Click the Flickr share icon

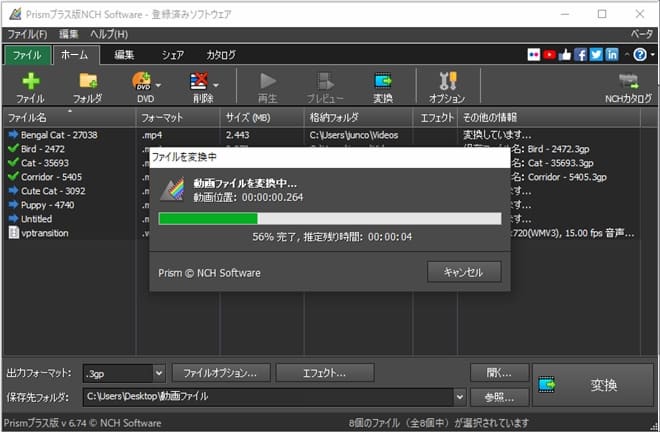534,55
